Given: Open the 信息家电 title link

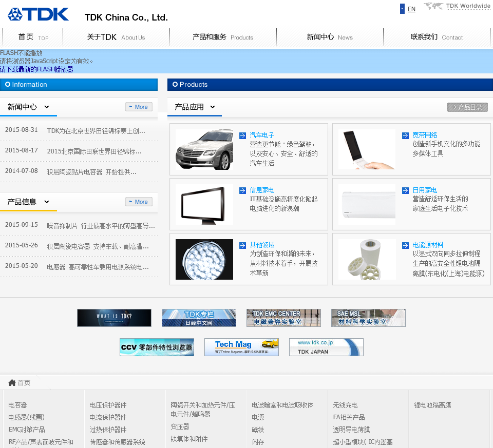Looking at the screenshot, I should 261,190.
